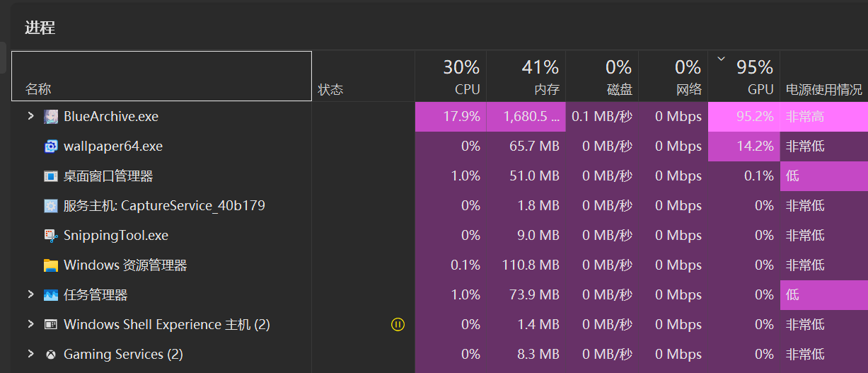
Task: Click the wallpaper64.exe process icon
Action: [51, 147]
